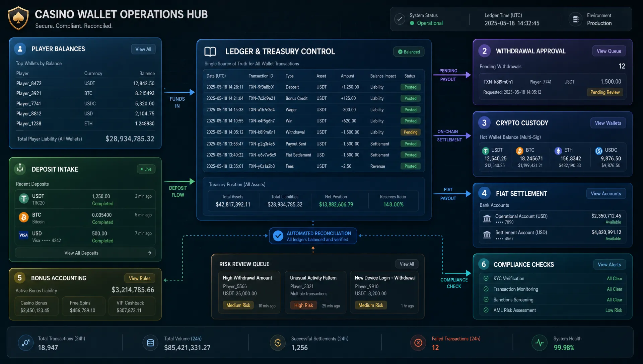The width and height of the screenshot is (643, 364).
Task: Select Player_8472 wallet row
Action: 85,83
